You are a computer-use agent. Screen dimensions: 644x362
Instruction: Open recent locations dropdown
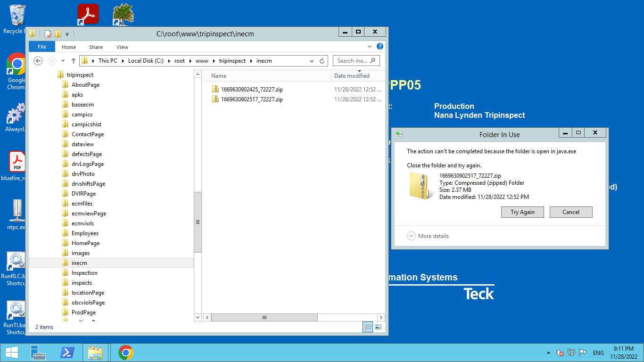[63, 61]
